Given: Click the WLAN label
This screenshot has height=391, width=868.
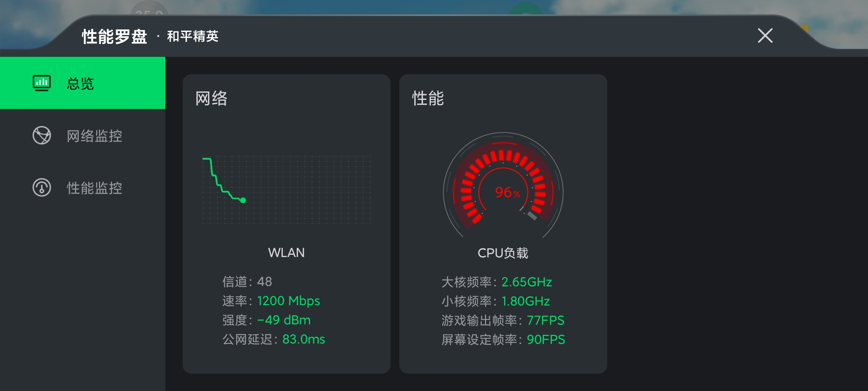Looking at the screenshot, I should click(286, 252).
